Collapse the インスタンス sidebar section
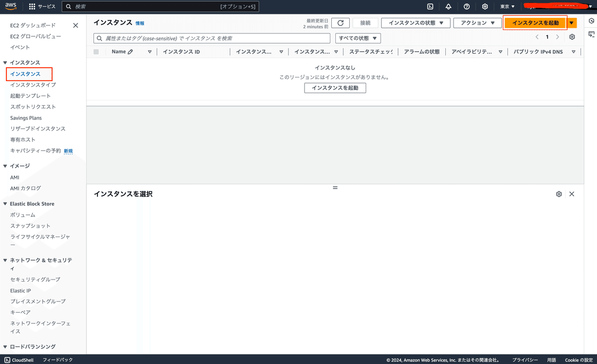This screenshot has width=597, height=364. coord(5,63)
